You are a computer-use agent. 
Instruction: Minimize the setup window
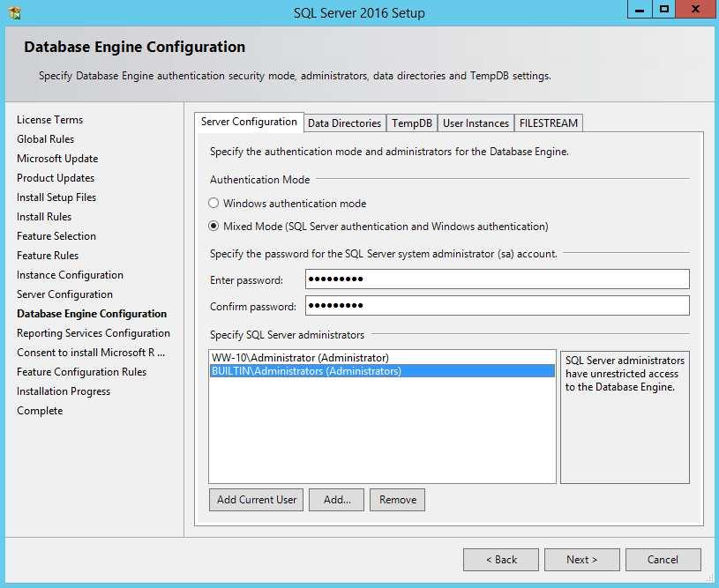(640, 9)
